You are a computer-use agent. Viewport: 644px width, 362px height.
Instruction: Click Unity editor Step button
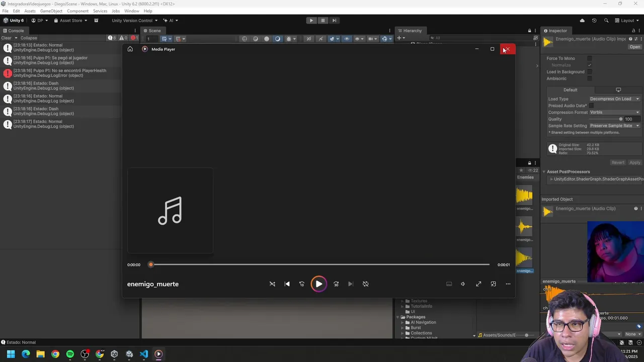pyautogui.click(x=334, y=21)
